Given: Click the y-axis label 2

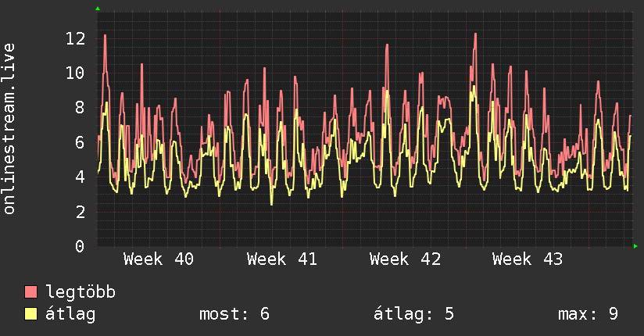Looking at the screenshot, I should click(x=80, y=213).
